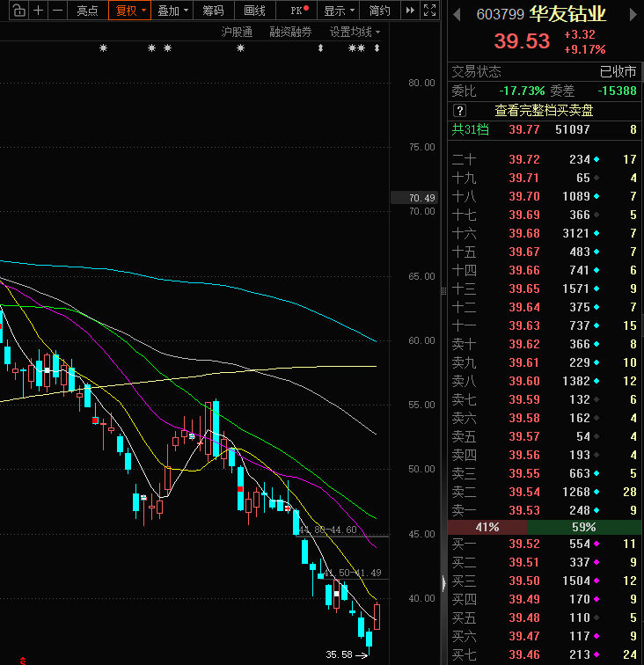This screenshot has height=665, width=644.
Task: Show the 筹码 chip distribution
Action: click(x=213, y=11)
